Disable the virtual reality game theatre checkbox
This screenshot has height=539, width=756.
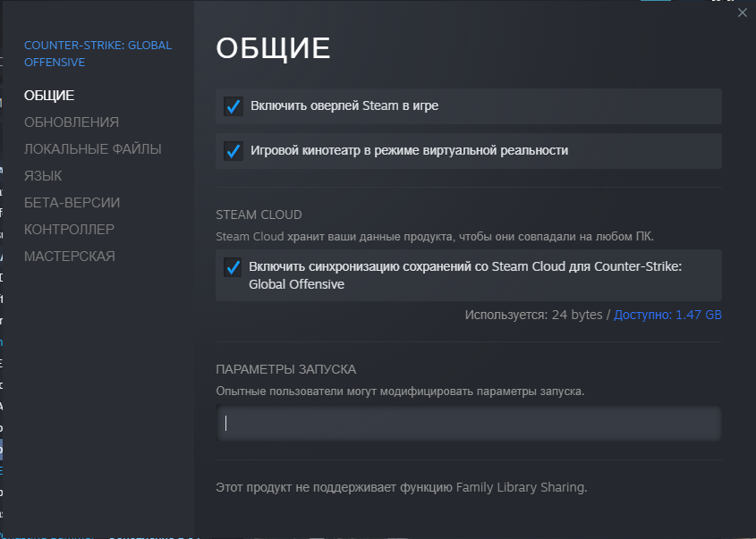click(x=234, y=151)
